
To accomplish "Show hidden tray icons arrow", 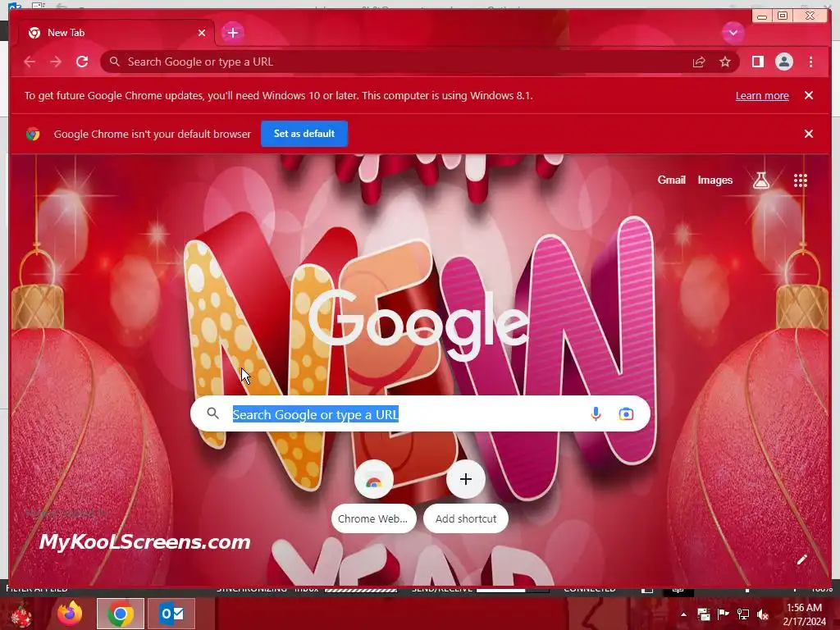I will [683, 614].
